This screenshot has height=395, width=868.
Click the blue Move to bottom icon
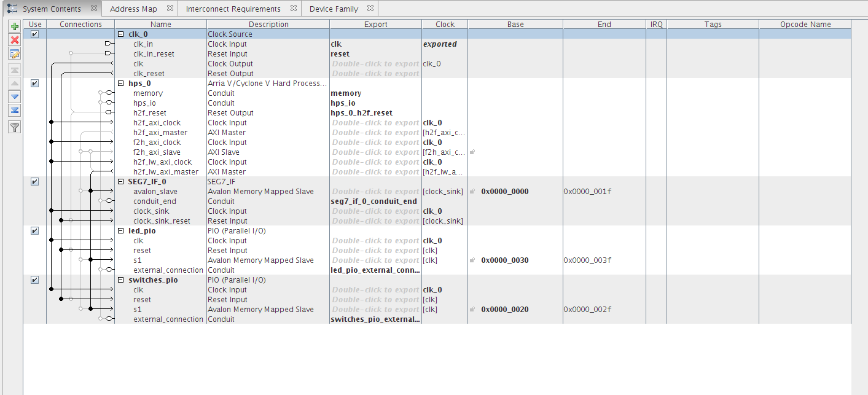click(x=15, y=111)
